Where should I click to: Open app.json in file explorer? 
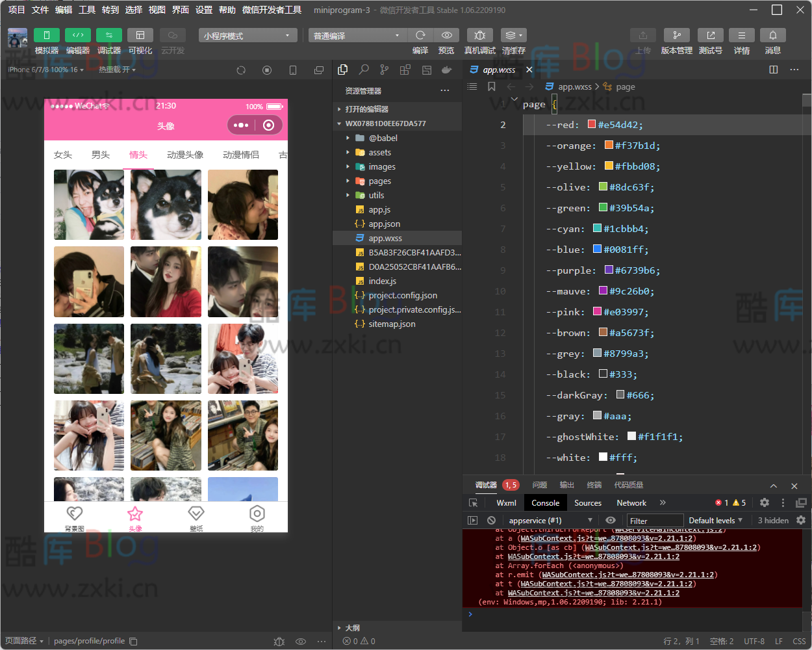pos(384,224)
